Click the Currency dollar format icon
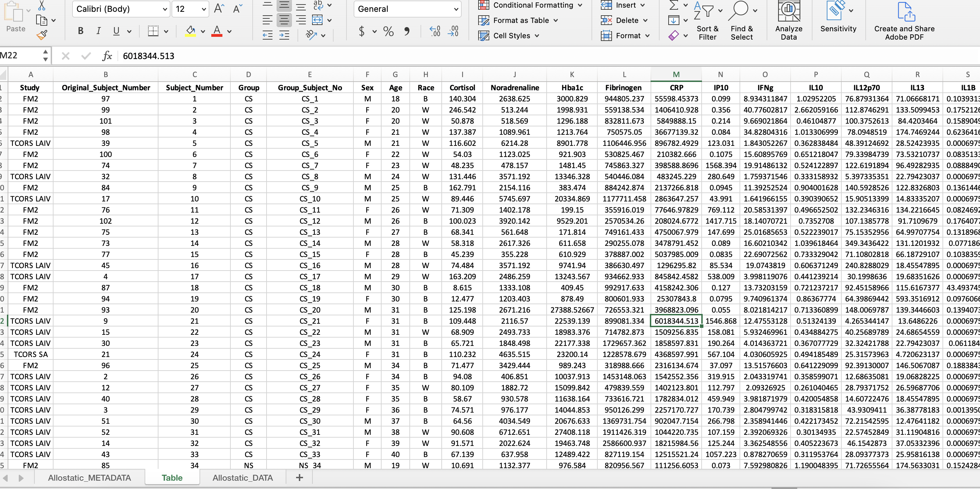Image resolution: width=980 pixels, height=489 pixels. tap(361, 31)
